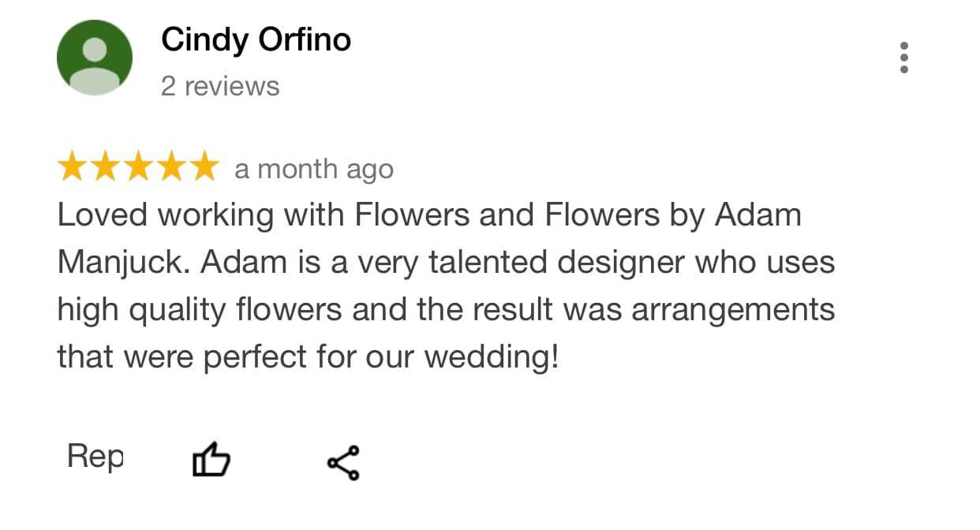Open the reviewer name Cindy Orfino
The width and height of the screenshot is (980, 530).
(256, 39)
